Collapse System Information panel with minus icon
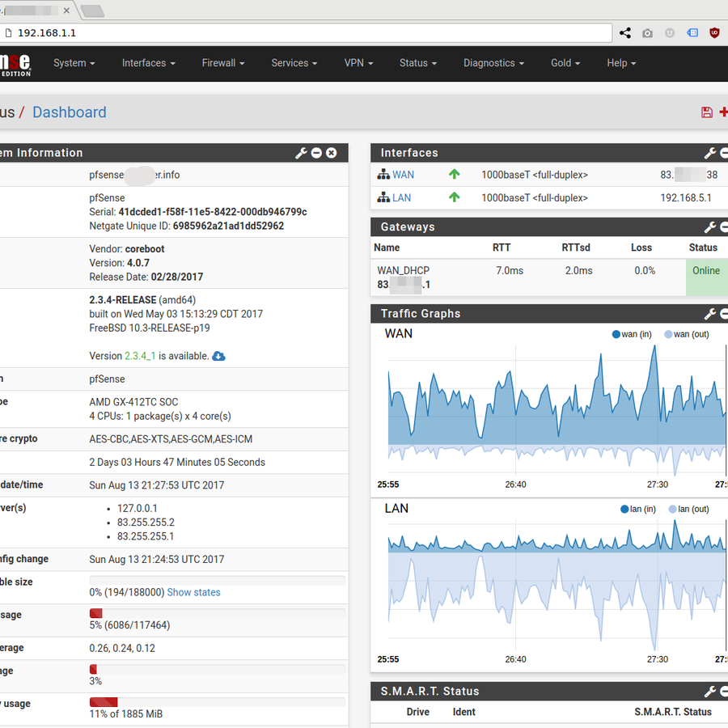Image resolution: width=728 pixels, height=728 pixels. pyautogui.click(x=316, y=153)
